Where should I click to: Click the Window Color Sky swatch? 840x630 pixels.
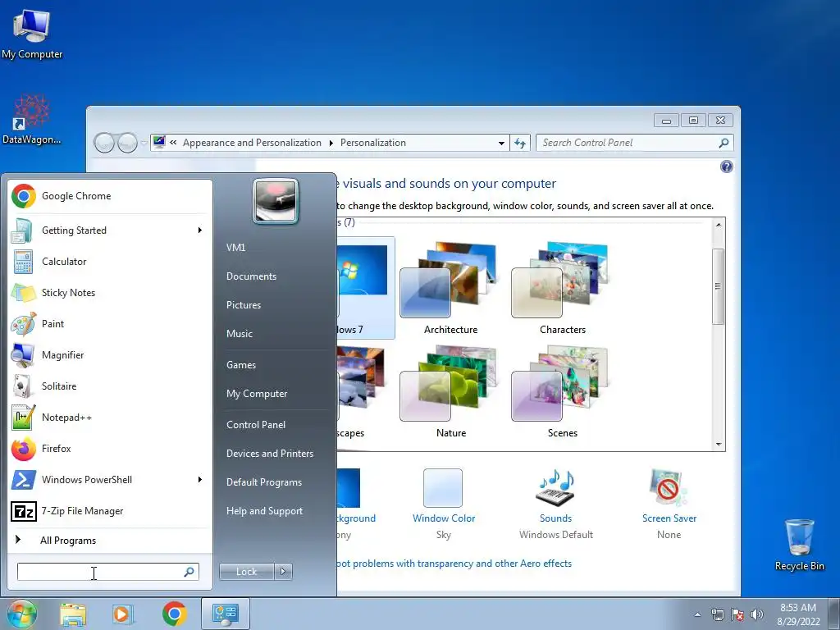(x=442, y=488)
